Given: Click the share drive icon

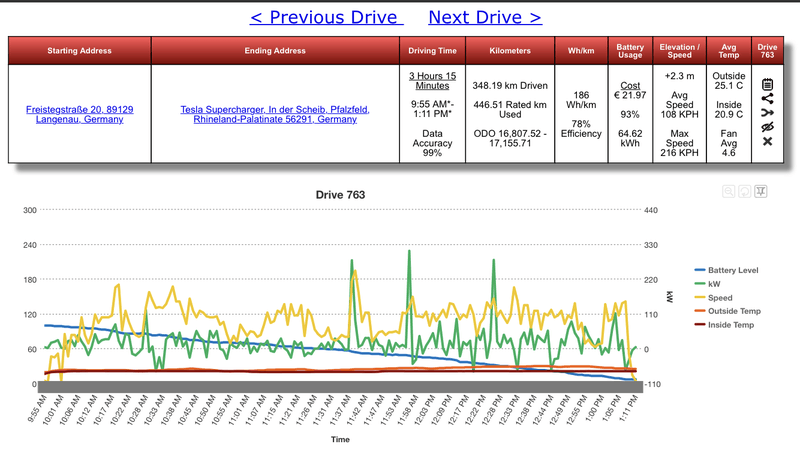Looking at the screenshot, I should [x=767, y=98].
